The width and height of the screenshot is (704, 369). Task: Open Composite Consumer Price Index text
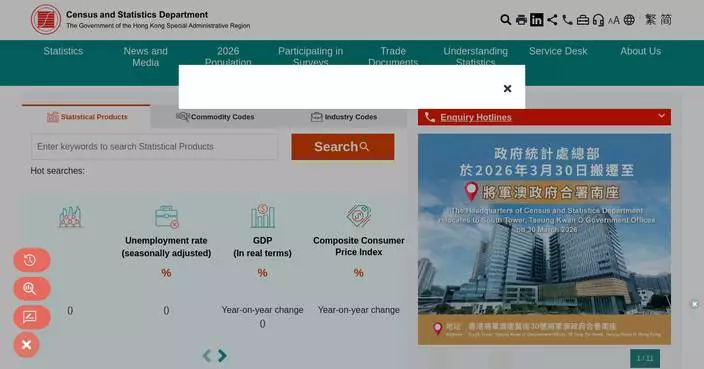pyautogui.click(x=359, y=246)
